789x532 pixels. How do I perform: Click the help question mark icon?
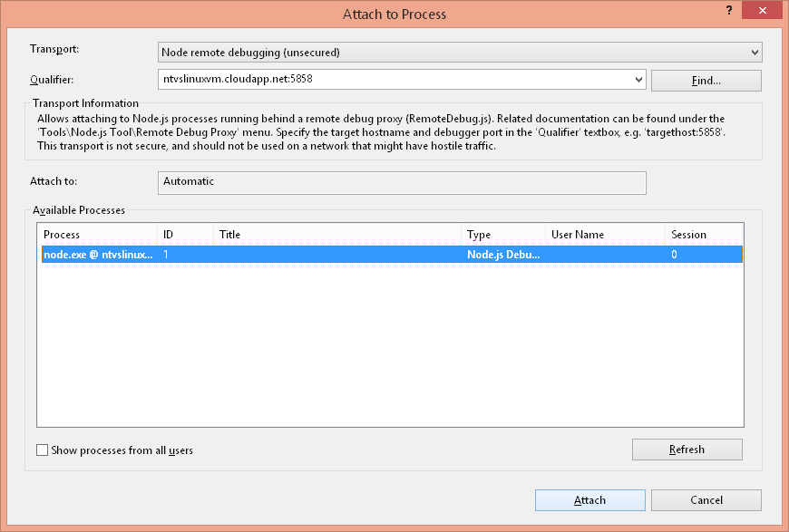(730, 8)
